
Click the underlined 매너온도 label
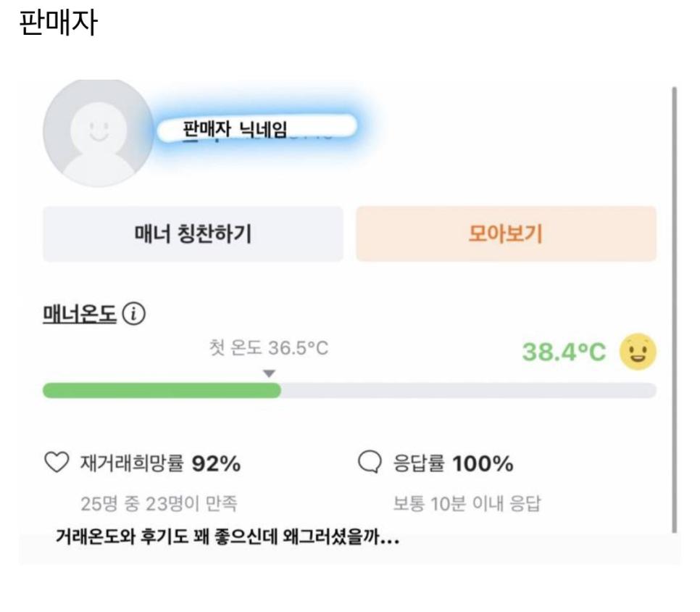coord(79,314)
